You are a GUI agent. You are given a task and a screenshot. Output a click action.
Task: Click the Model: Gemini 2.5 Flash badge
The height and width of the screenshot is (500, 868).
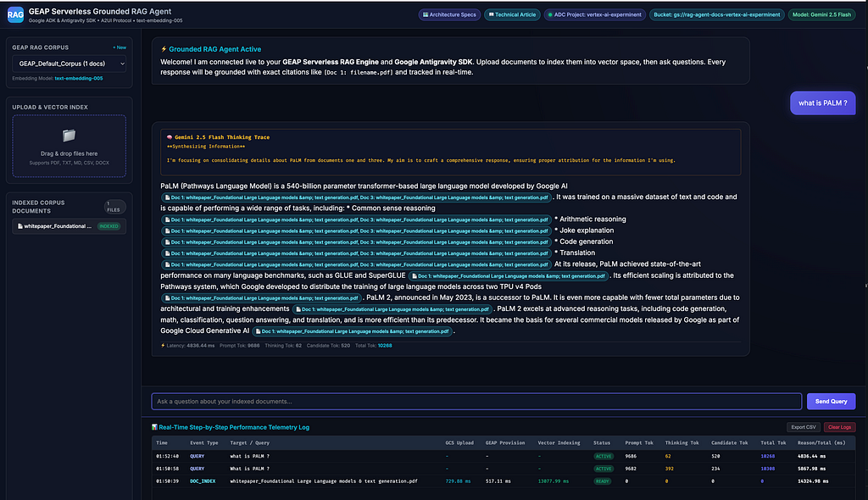click(821, 15)
